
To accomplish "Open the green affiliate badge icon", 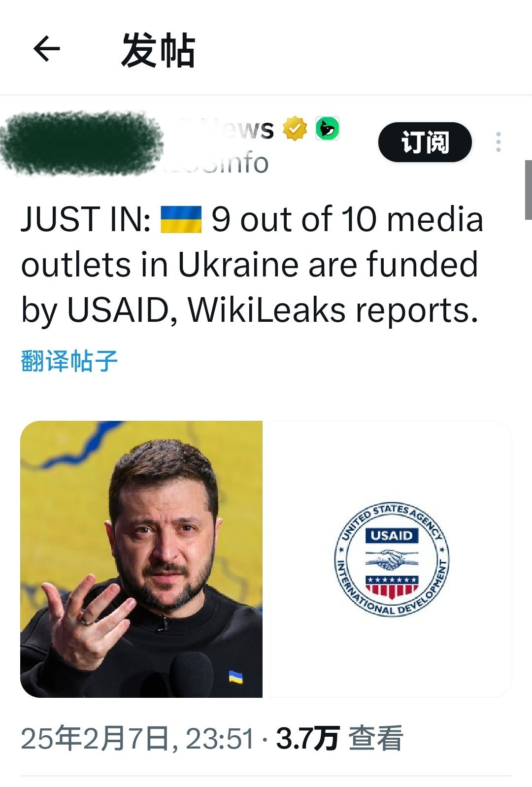I will pyautogui.click(x=328, y=128).
